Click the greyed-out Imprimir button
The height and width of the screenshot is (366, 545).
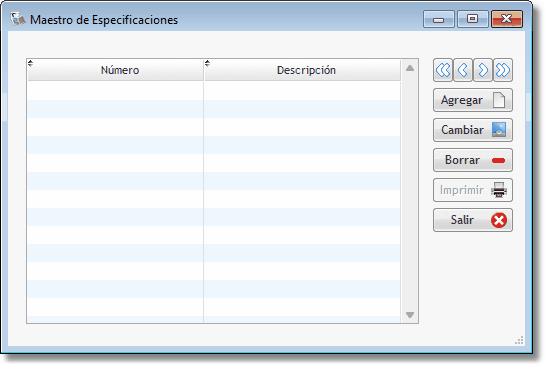473,190
